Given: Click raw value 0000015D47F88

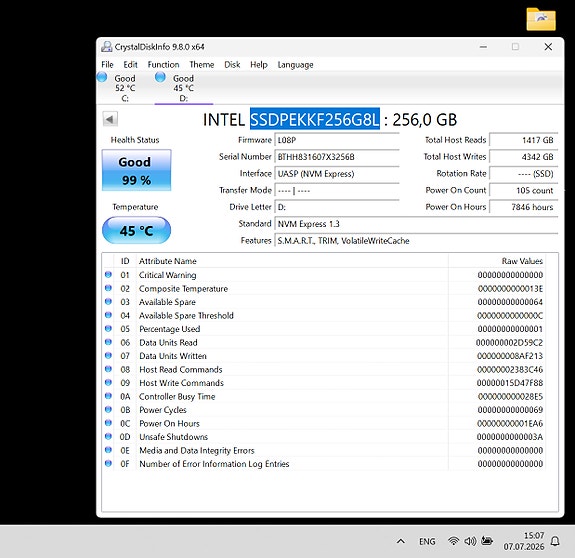Looking at the screenshot, I should tap(510, 383).
